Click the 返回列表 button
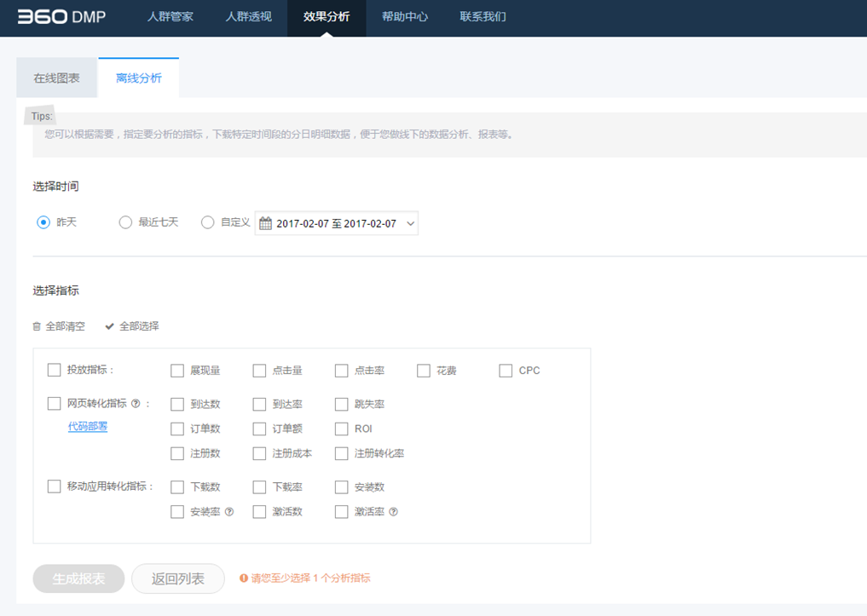The width and height of the screenshot is (867, 616). tap(178, 579)
